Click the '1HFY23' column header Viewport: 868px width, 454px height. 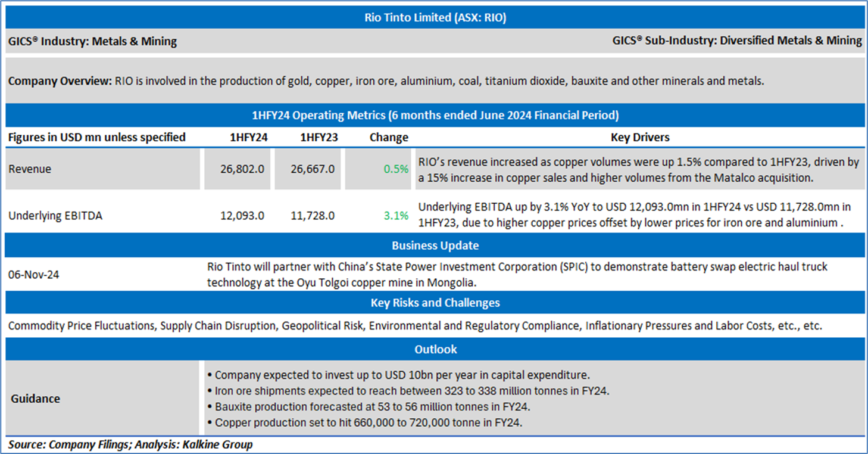point(319,137)
